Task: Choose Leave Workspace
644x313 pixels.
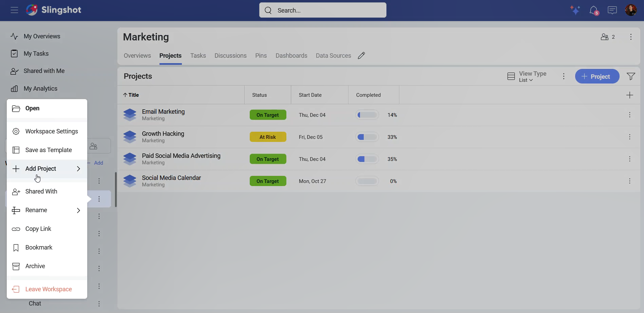Action: (x=47, y=289)
